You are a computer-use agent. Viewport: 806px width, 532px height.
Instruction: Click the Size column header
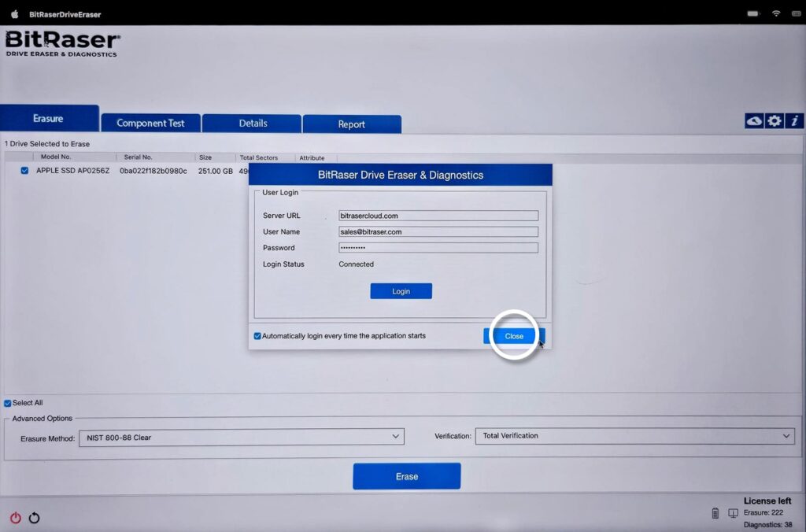(x=205, y=157)
